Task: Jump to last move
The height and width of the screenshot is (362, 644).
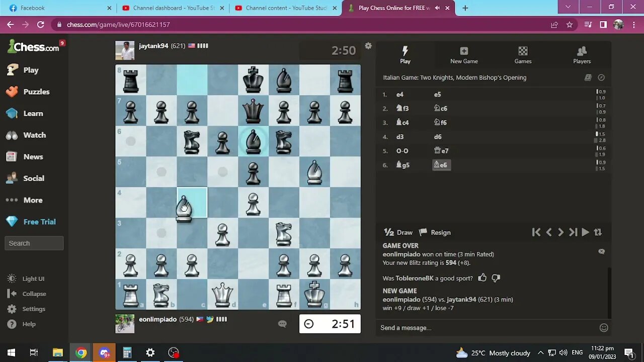Action: [x=573, y=232]
